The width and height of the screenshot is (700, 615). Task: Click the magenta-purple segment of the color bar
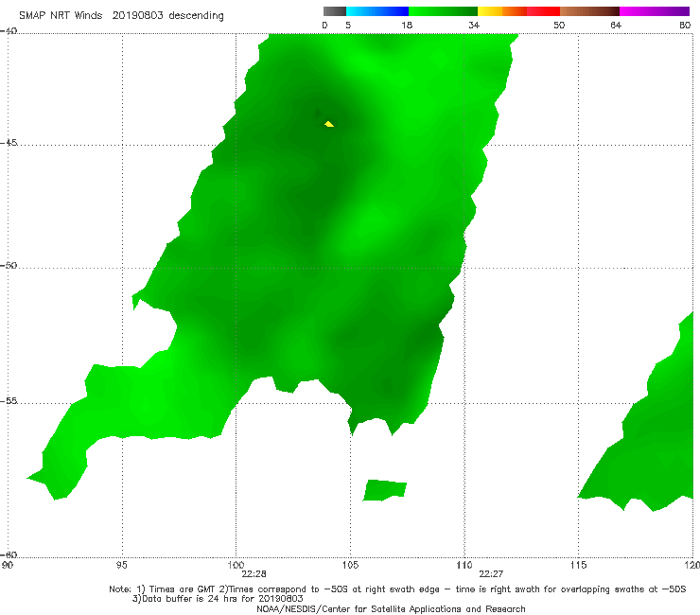click(655, 11)
